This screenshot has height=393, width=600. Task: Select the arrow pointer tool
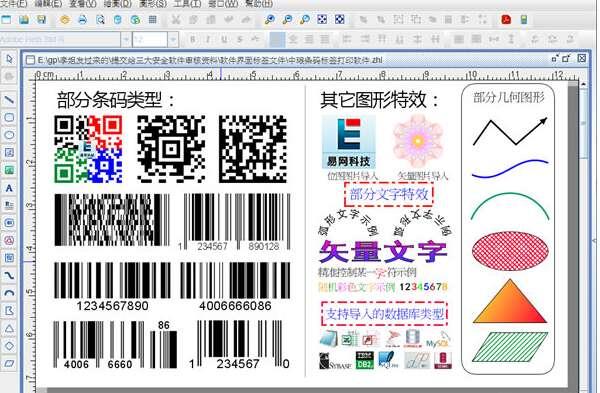(9, 59)
